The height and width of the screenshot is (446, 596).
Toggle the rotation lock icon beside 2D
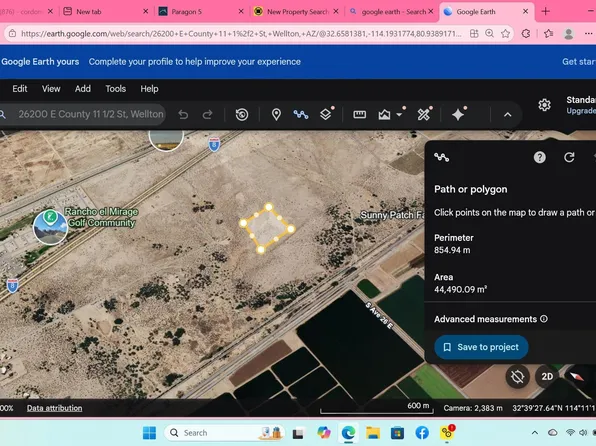(x=517, y=376)
